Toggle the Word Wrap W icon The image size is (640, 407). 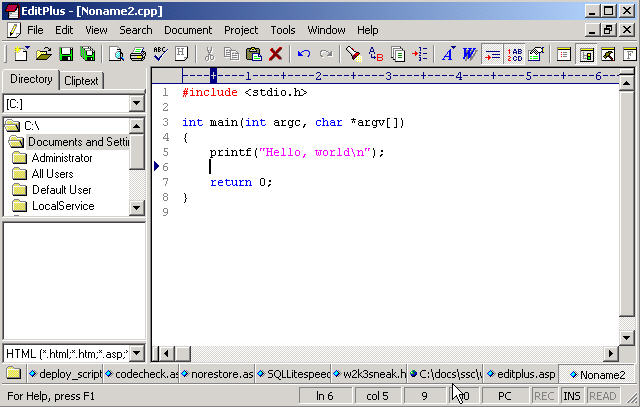click(x=469, y=53)
